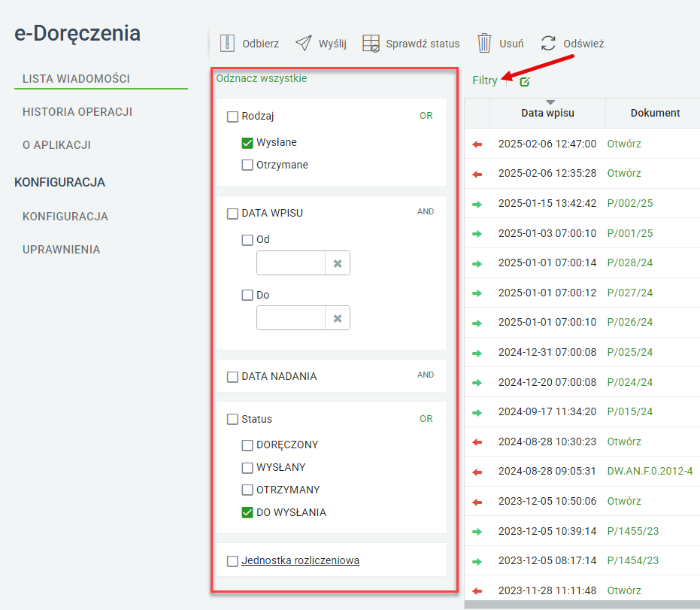Click green arrow icon in 2025-01-03 row

coord(477,234)
